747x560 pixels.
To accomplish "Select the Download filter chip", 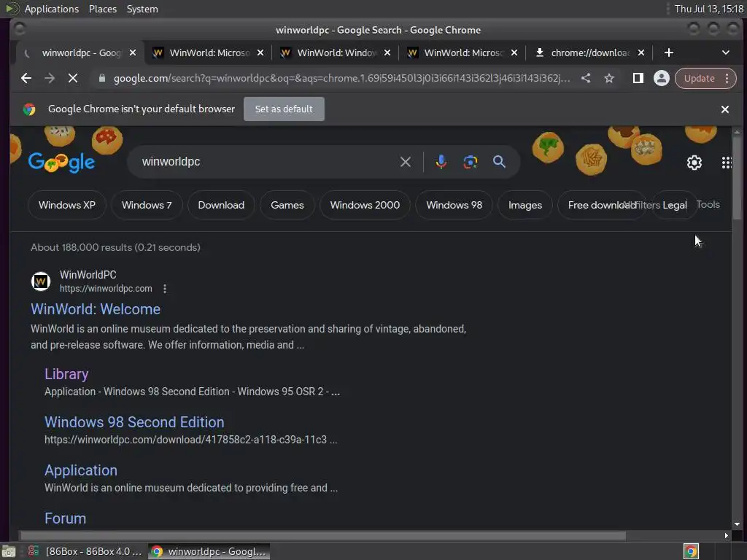I will (x=221, y=205).
